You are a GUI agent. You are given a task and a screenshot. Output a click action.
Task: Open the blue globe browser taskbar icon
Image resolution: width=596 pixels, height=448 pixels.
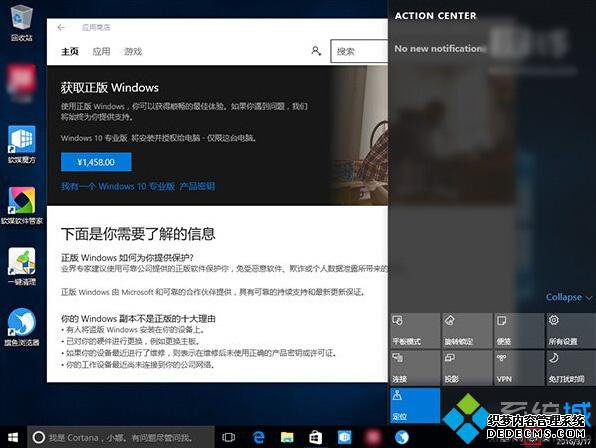[401, 437]
